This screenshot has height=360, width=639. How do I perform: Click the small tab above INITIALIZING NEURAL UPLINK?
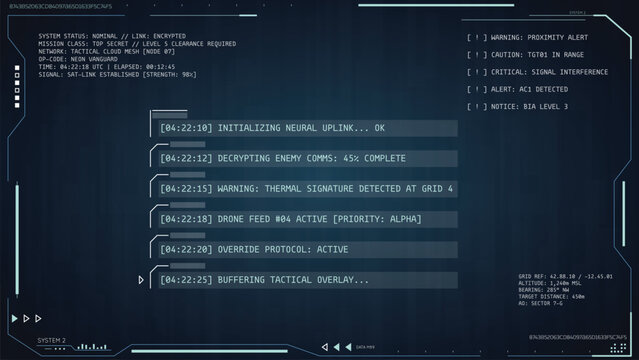pyautogui.click(x=170, y=115)
